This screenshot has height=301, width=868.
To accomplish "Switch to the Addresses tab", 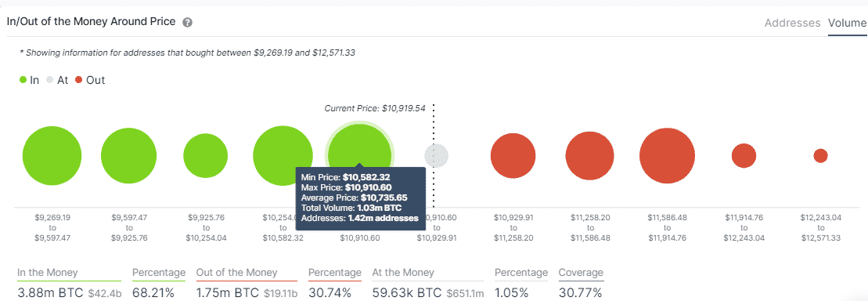I will coord(792,24).
